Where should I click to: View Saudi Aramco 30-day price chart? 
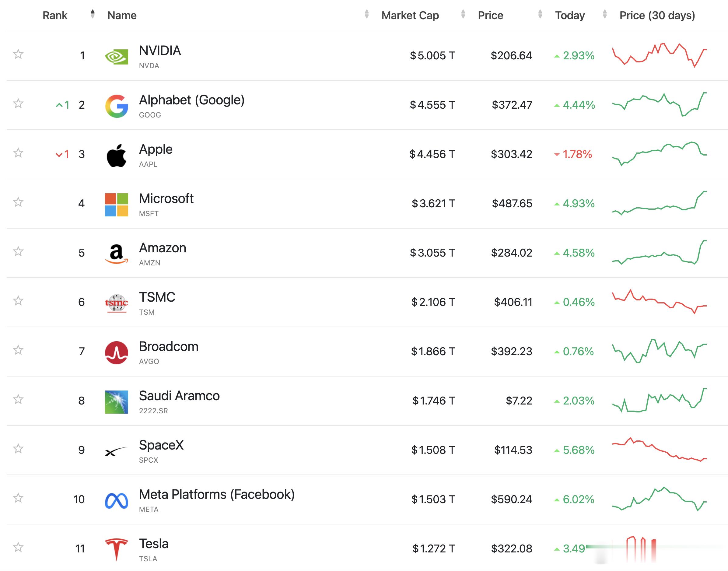pyautogui.click(x=659, y=400)
